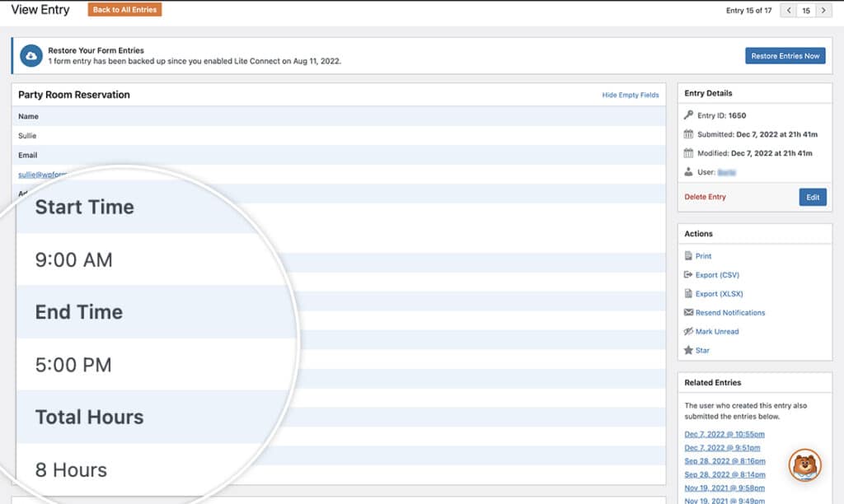This screenshot has height=504, width=844.
Task: Click the Export (XLSX) icon
Action: pyautogui.click(x=688, y=293)
